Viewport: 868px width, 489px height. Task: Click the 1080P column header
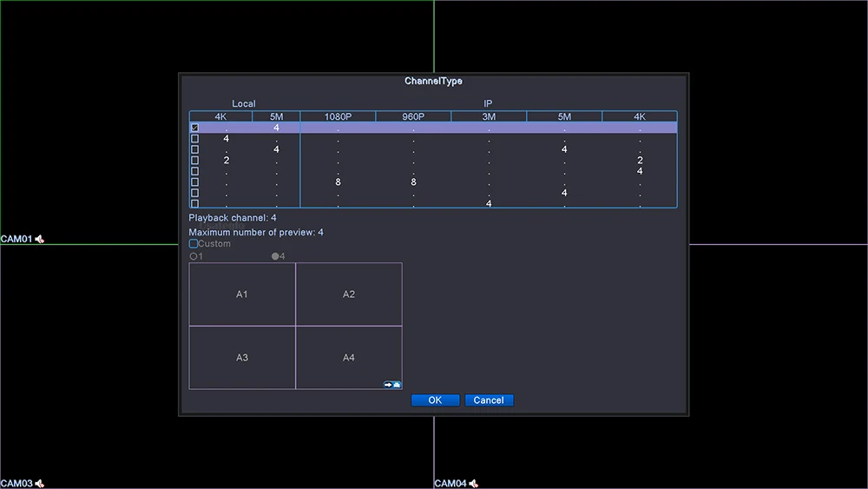tap(338, 116)
